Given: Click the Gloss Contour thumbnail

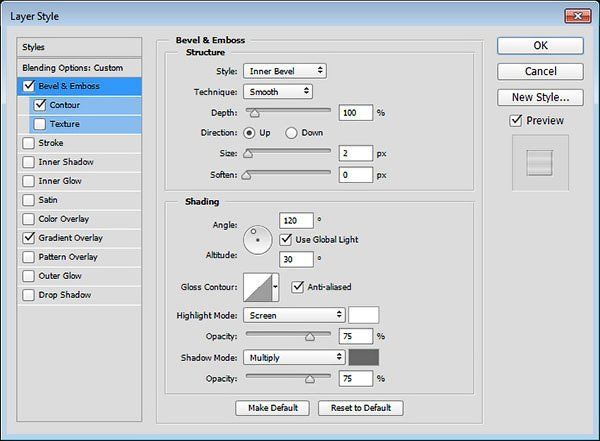Looking at the screenshot, I should (258, 287).
